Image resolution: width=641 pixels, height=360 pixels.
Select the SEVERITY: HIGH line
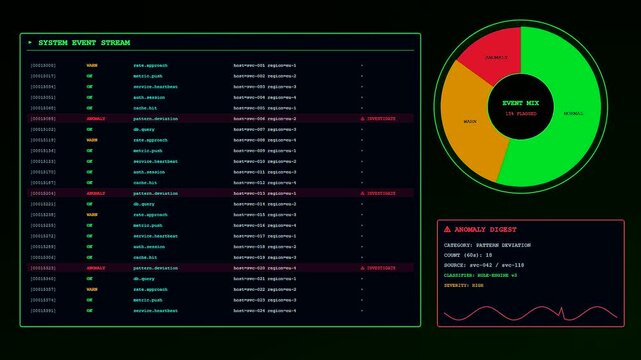tap(464, 286)
